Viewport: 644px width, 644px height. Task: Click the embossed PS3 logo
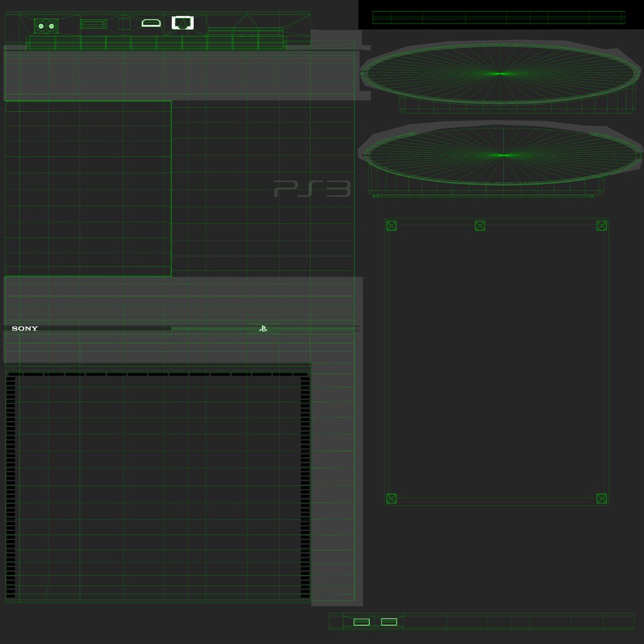coord(312,189)
